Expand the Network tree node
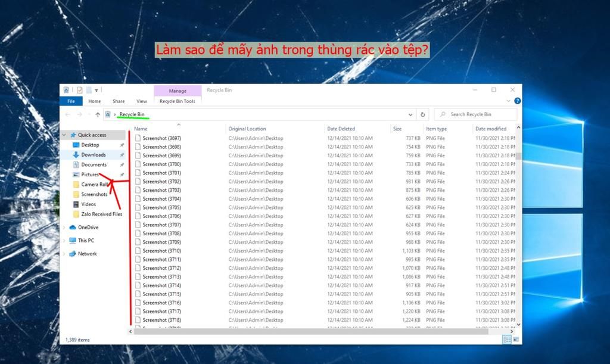Viewport: 610px width, 364px height. [64, 254]
